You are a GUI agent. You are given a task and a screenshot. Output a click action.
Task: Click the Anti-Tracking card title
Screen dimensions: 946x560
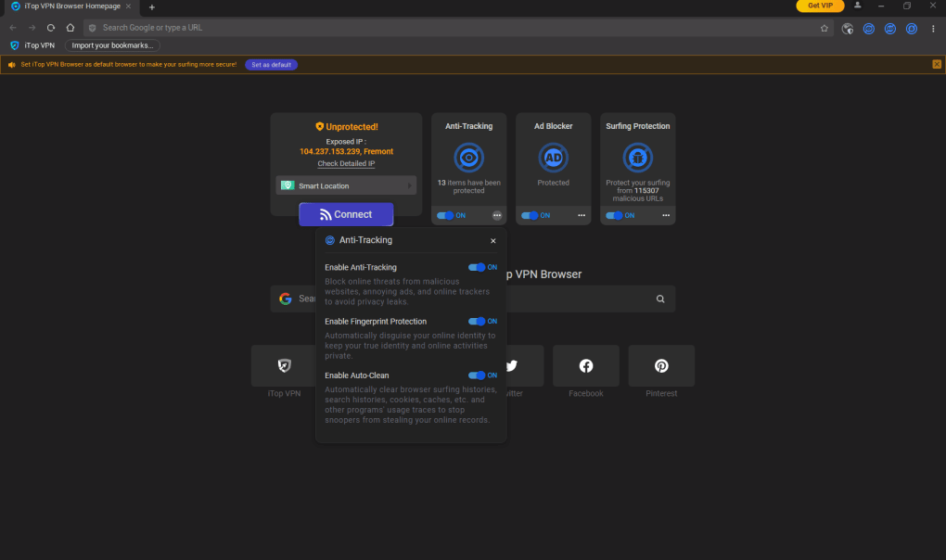click(x=468, y=126)
